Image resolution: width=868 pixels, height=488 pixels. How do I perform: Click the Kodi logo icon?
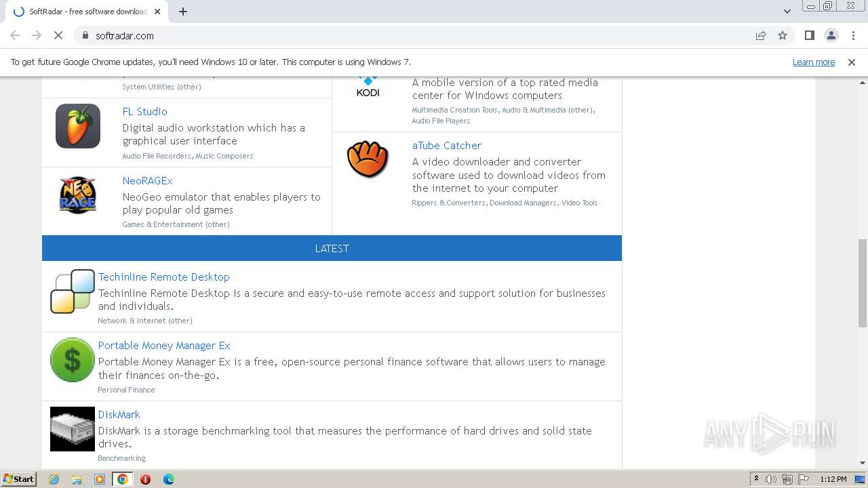[x=368, y=87]
